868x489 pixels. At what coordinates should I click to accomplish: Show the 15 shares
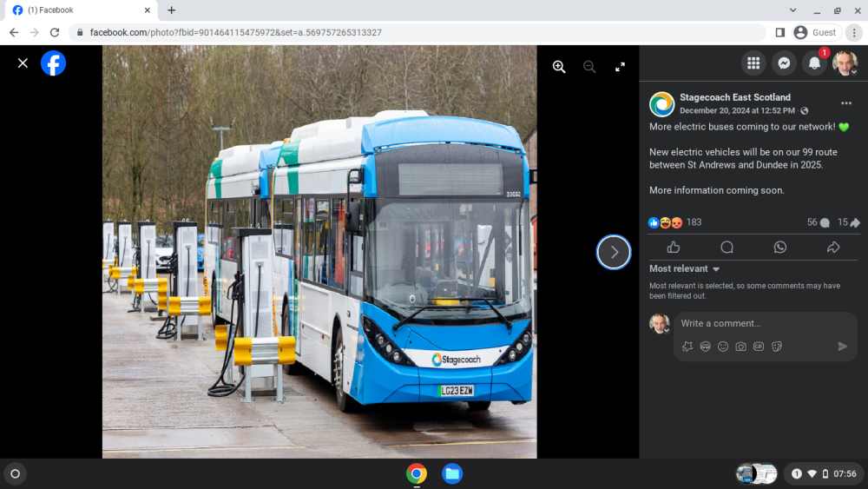pyautogui.click(x=849, y=222)
